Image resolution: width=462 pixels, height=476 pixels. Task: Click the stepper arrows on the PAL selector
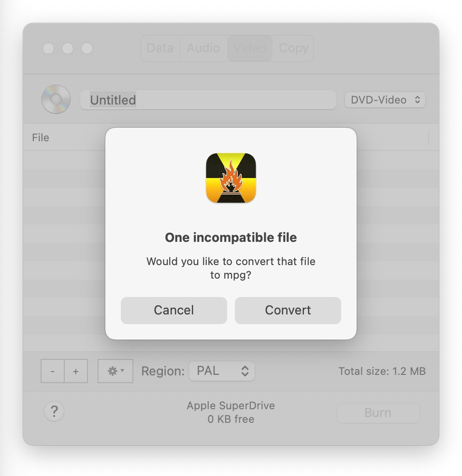click(x=245, y=371)
